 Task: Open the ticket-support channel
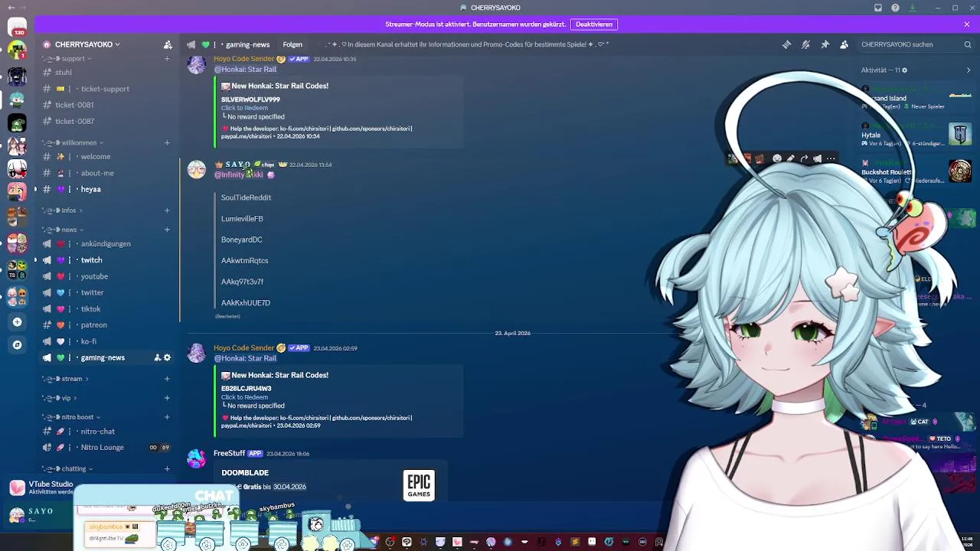click(x=107, y=89)
